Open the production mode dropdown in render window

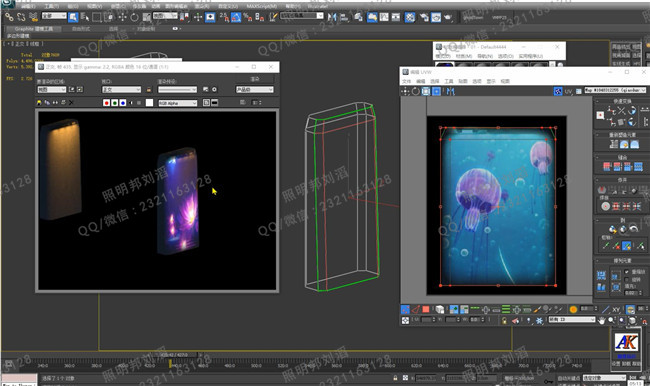click(x=255, y=90)
